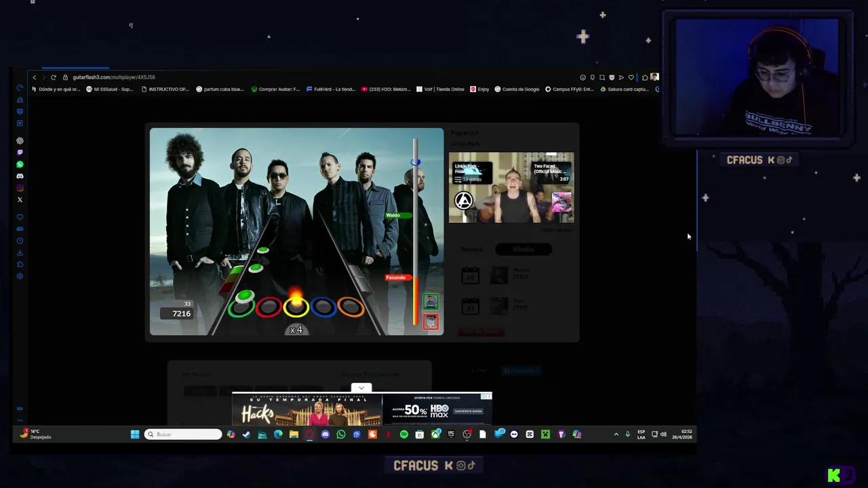The height and width of the screenshot is (488, 868).
Task: Click the 'Hacks' HBO Max ad banner
Action: pos(361,409)
